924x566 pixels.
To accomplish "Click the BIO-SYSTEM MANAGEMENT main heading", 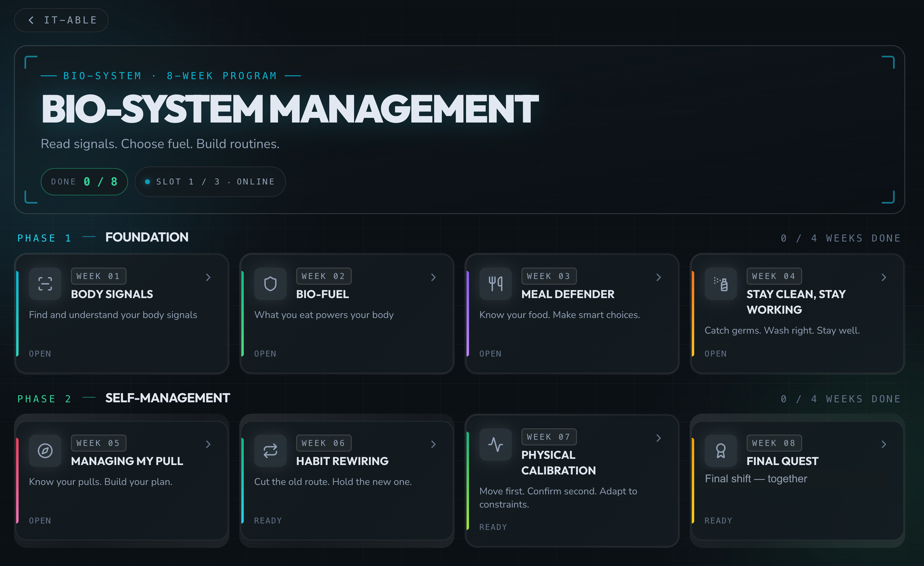I will click(290, 109).
